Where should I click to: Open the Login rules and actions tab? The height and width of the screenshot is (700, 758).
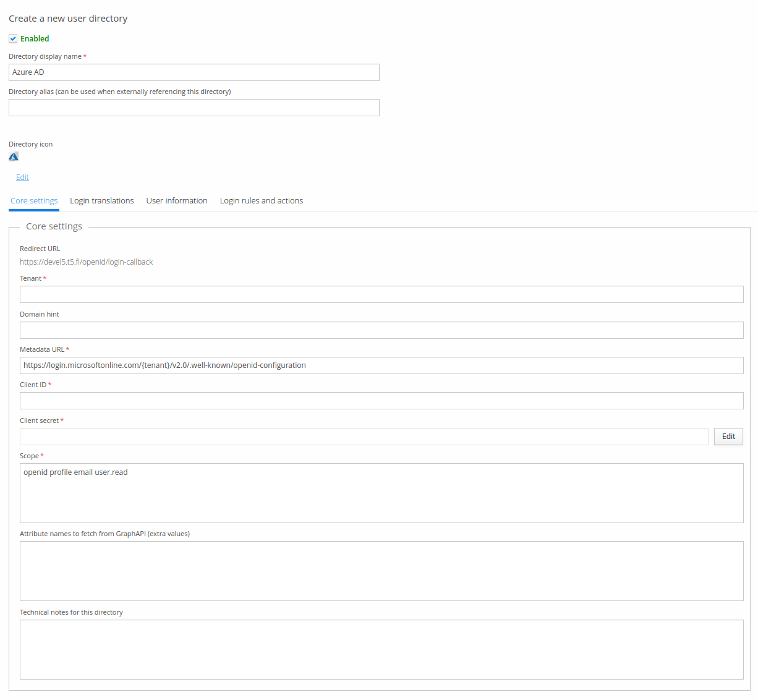[262, 200]
